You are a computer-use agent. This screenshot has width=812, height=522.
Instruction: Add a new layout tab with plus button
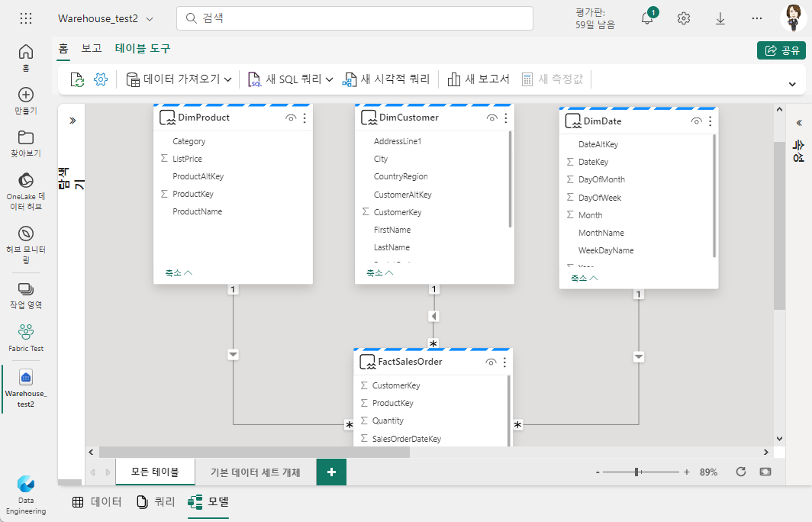pos(331,472)
